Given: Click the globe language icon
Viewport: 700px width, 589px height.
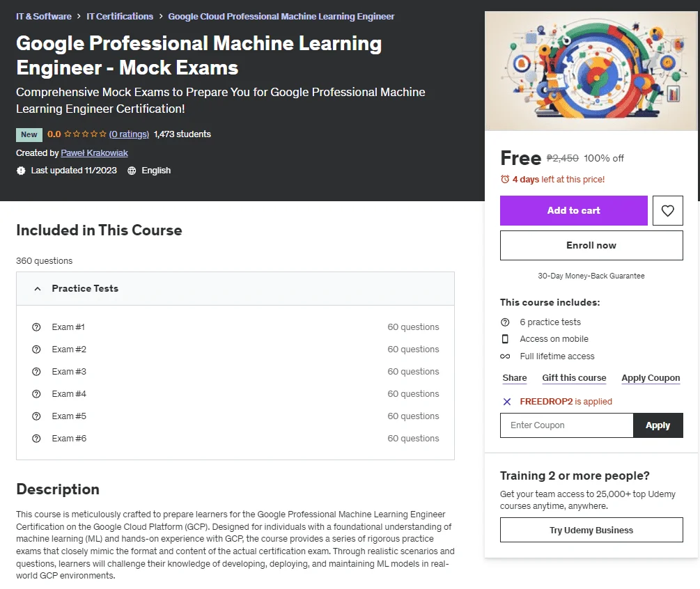Looking at the screenshot, I should click(x=132, y=171).
